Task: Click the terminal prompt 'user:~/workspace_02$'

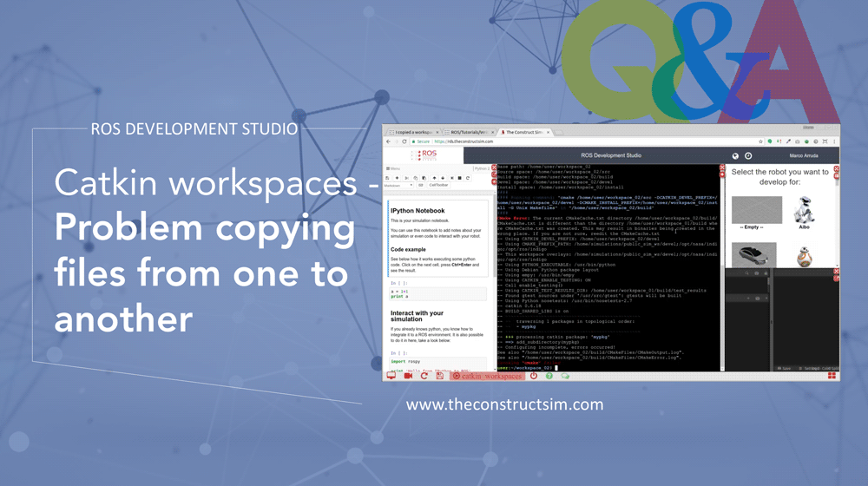Action: [525, 368]
